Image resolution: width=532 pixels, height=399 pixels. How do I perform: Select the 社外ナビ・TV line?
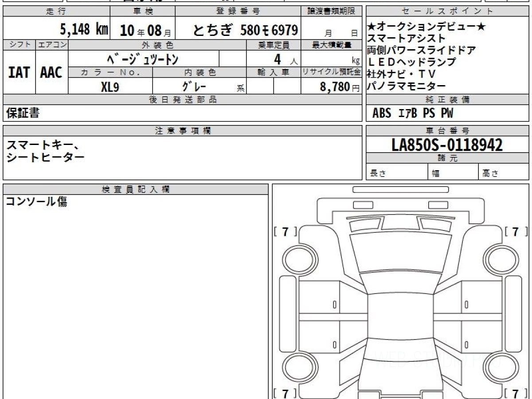pos(402,74)
